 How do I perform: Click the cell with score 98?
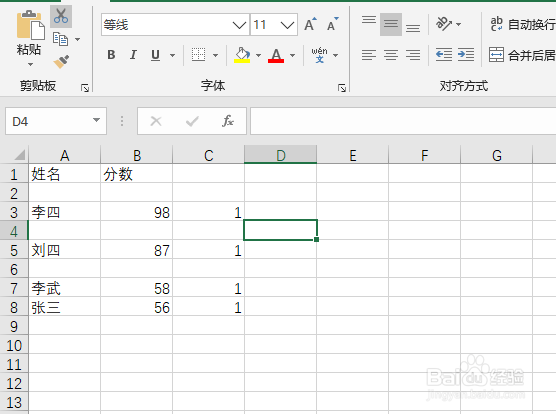pyautogui.click(x=137, y=212)
